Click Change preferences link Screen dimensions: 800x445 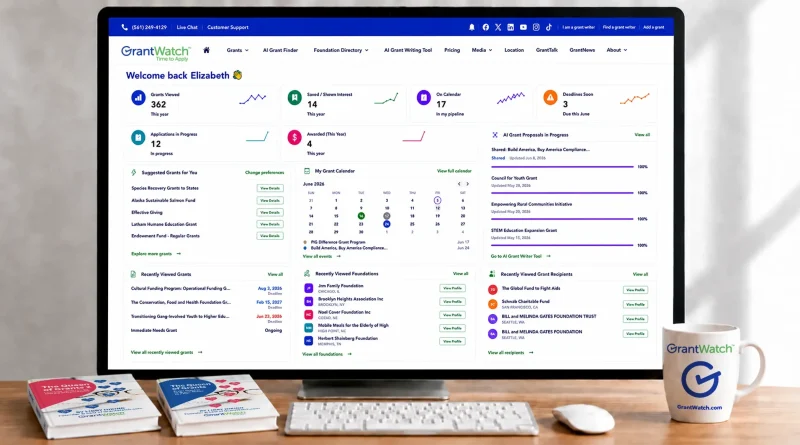264,172
